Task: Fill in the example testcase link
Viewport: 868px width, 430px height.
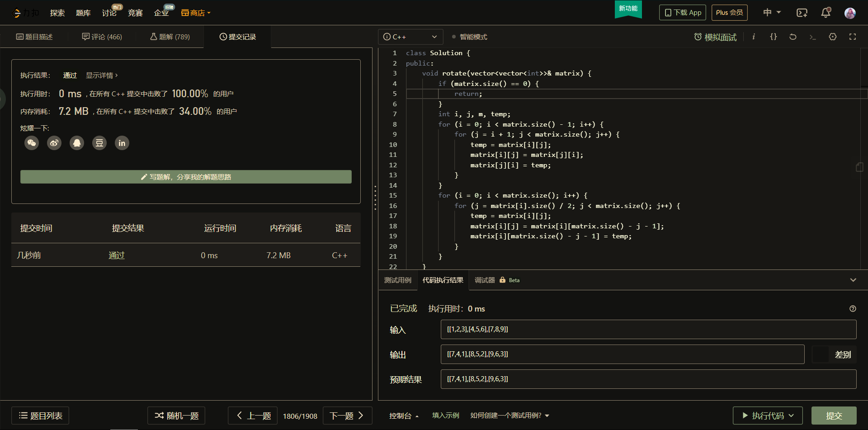Action: click(x=446, y=416)
